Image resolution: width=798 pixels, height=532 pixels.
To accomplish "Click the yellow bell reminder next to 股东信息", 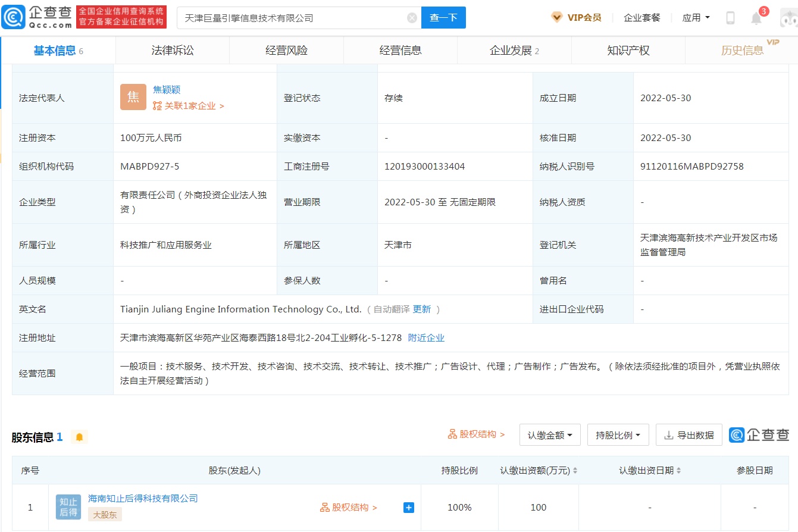I will tap(79, 437).
